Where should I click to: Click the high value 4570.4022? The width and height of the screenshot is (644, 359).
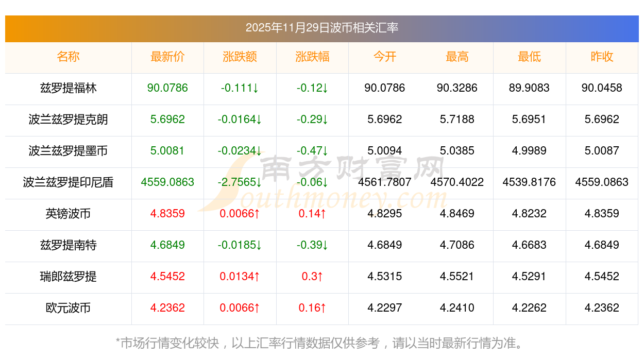point(457,182)
